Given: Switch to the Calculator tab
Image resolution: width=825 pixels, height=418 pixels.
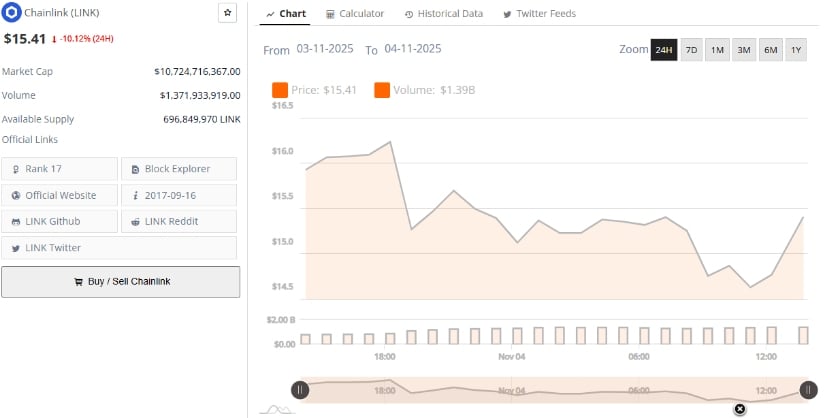Looking at the screenshot, I should pyautogui.click(x=355, y=14).
